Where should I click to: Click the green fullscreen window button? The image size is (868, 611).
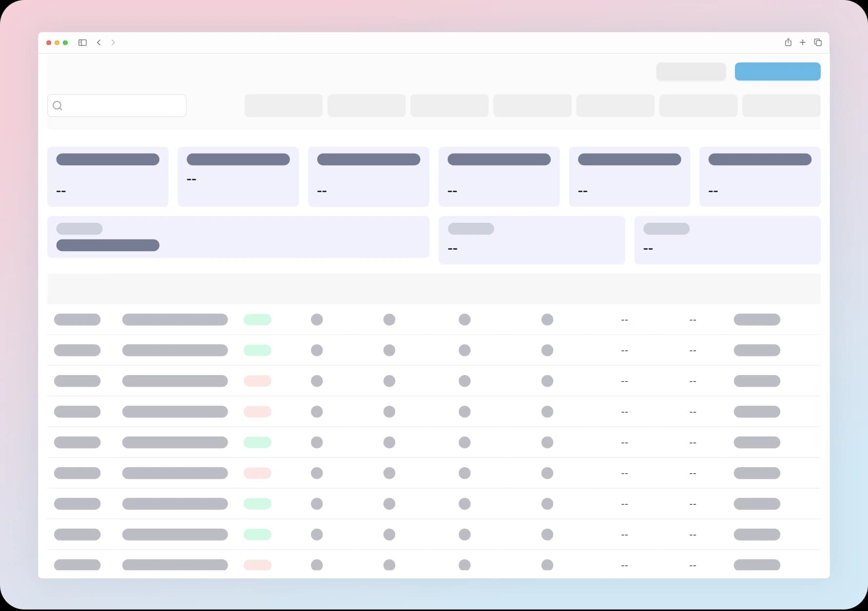(x=65, y=43)
